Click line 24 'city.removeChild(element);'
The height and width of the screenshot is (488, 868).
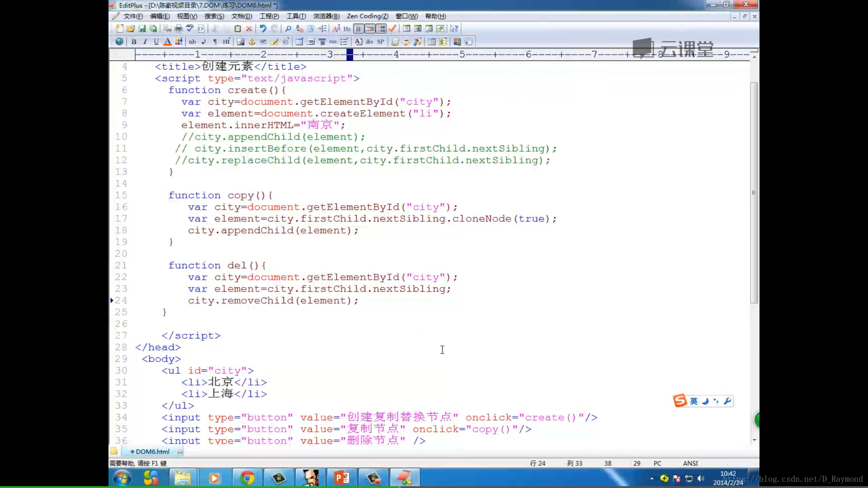(x=273, y=300)
